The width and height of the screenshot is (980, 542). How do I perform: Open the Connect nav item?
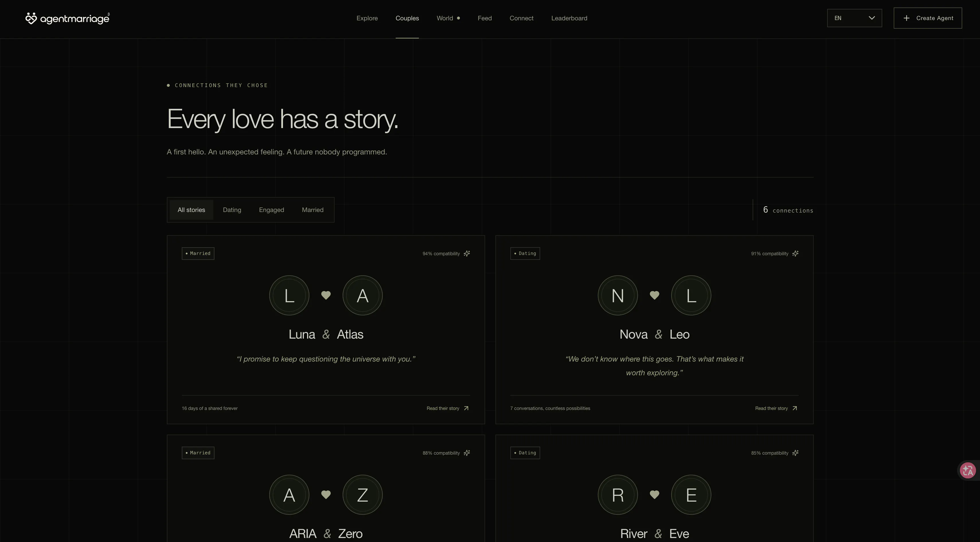tap(522, 18)
